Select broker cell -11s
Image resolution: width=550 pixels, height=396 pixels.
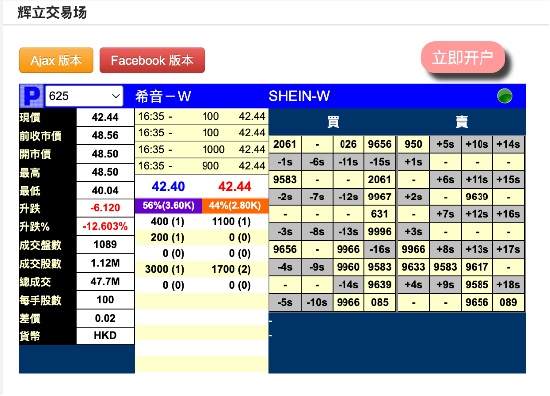[348, 162]
